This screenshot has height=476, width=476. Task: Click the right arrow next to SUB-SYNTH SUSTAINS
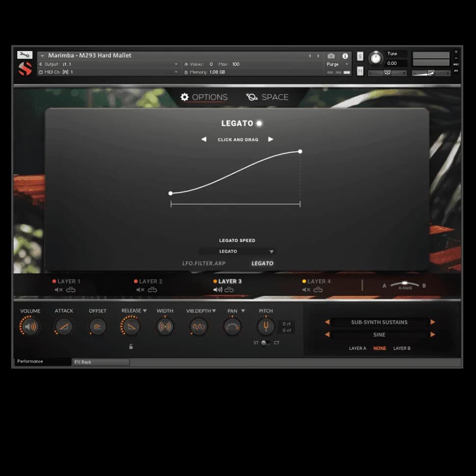pyautogui.click(x=432, y=322)
